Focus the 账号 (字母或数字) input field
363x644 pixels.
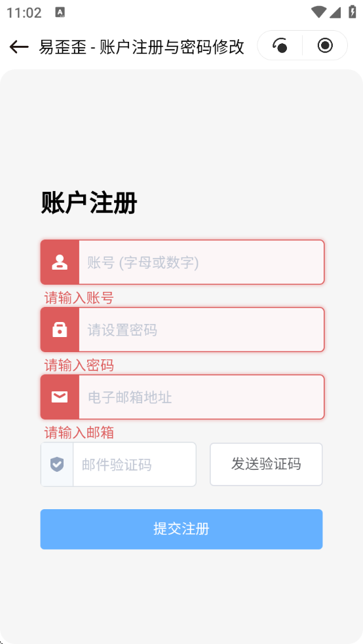point(201,262)
